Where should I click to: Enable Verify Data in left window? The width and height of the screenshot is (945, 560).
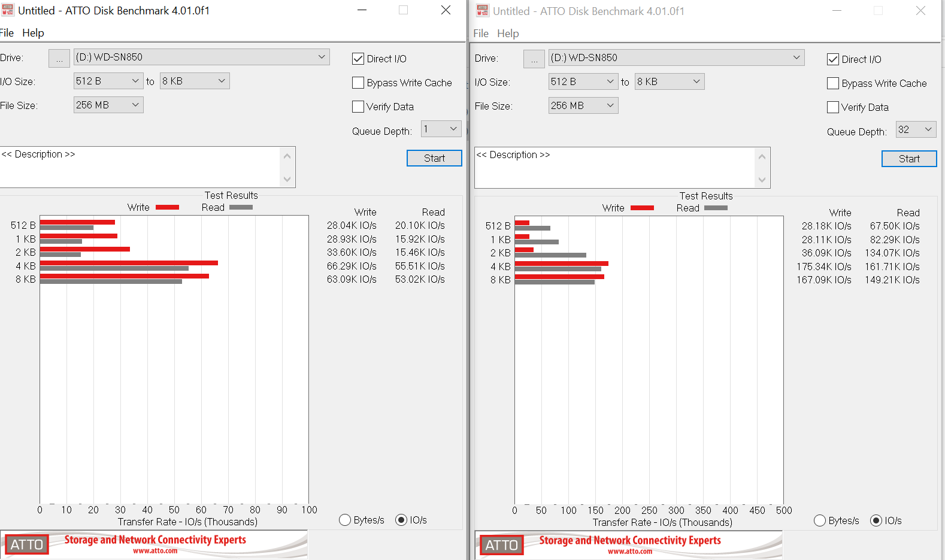358,107
